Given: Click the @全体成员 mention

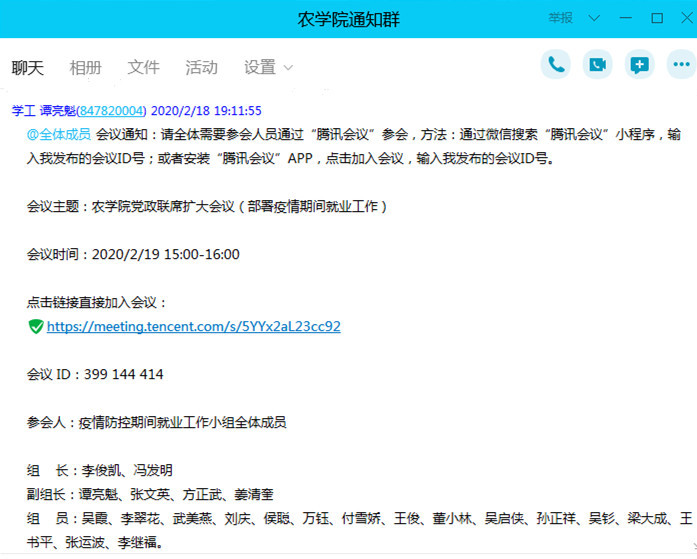Looking at the screenshot, I should [x=59, y=133].
